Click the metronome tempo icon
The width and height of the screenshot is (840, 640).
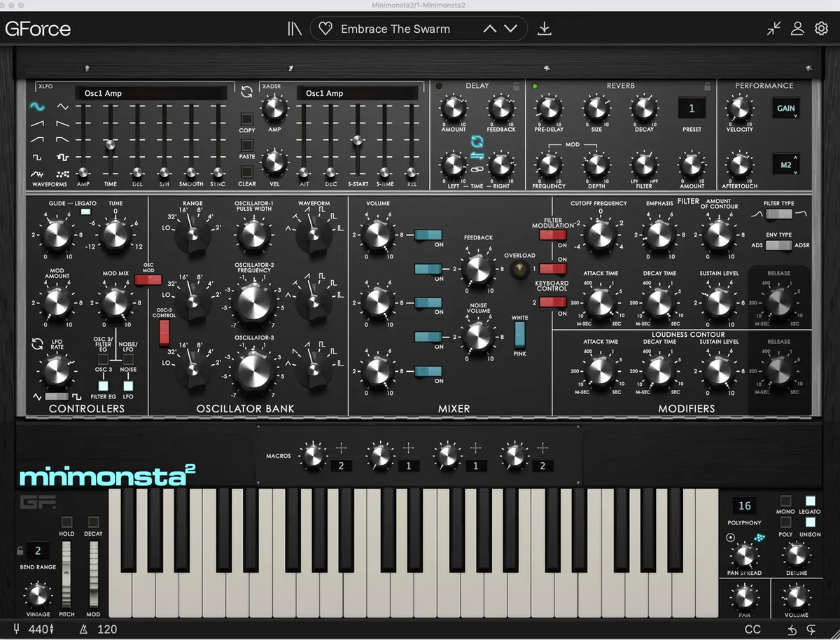[x=84, y=629]
